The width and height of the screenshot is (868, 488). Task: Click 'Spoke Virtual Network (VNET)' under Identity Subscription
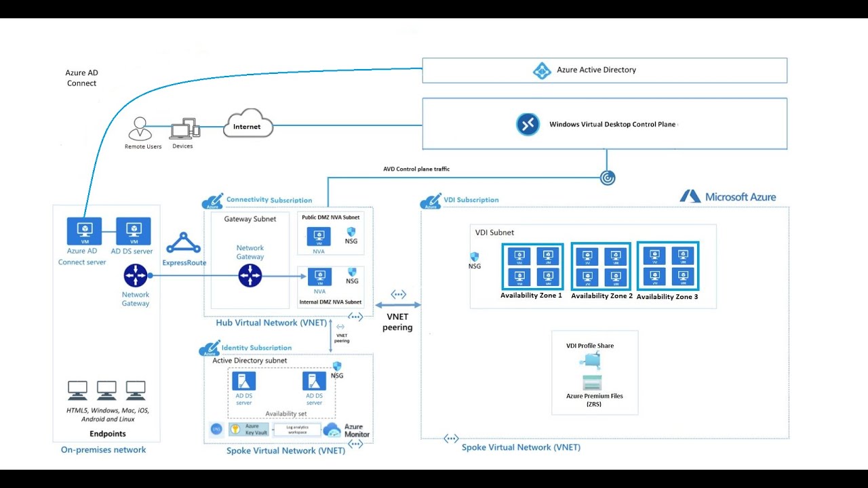point(285,450)
